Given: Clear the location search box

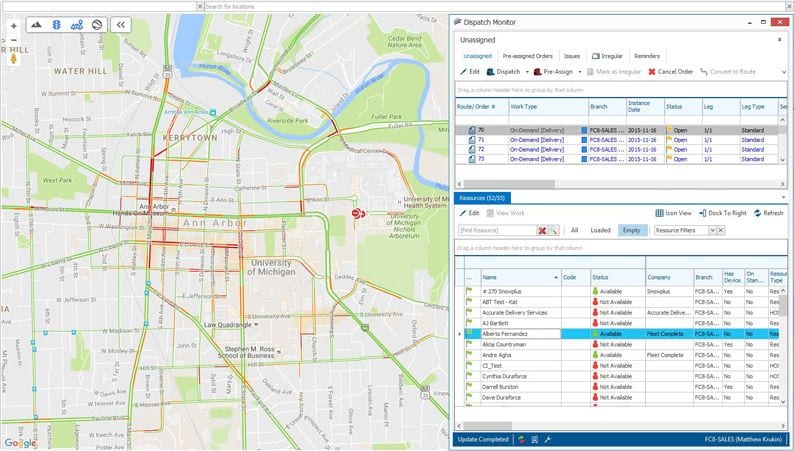Looking at the screenshot, I should (x=200, y=6).
